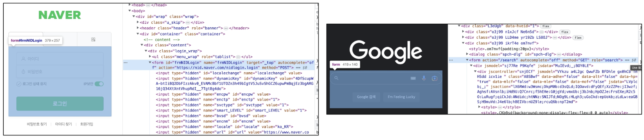Click the ellipsis inside the n1xJcf div
The image size is (644, 140).
[541, 32]
